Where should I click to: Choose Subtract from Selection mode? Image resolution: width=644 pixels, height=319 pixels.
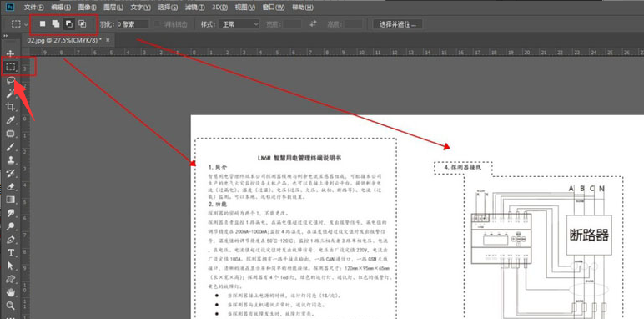[x=68, y=24]
